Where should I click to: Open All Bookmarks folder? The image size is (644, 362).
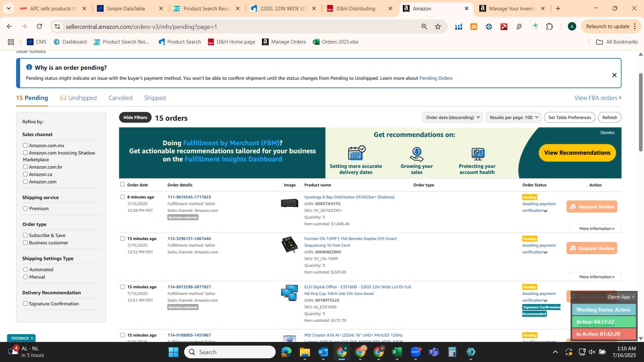click(x=617, y=42)
